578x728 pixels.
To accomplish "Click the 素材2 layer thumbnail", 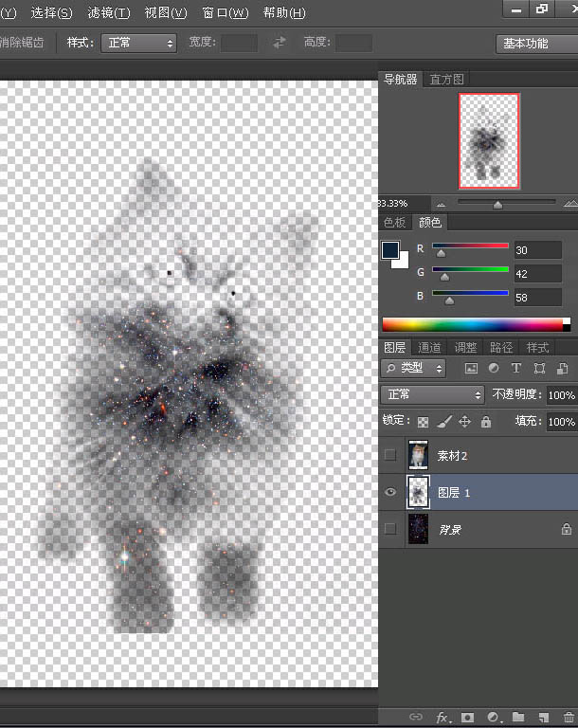I will pos(418,455).
